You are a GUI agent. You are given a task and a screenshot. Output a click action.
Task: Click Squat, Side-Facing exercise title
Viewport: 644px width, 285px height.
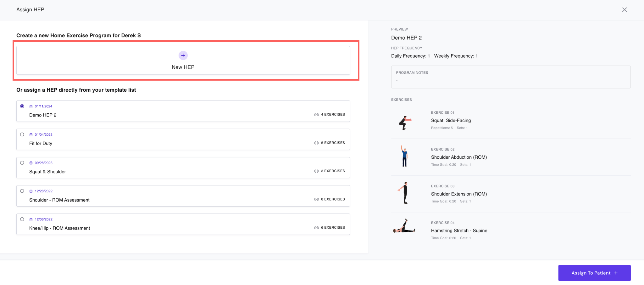pos(451,120)
